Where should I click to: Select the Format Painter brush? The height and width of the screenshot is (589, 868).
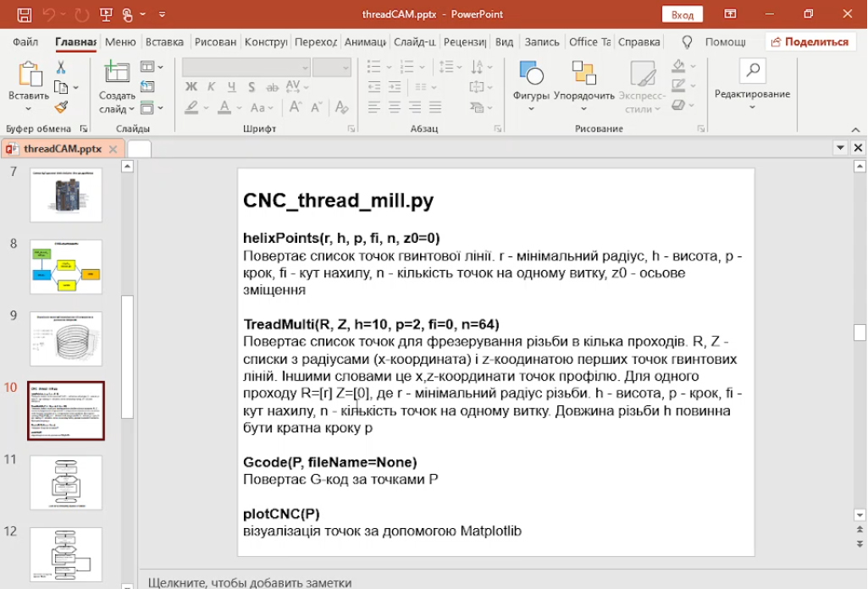(x=61, y=107)
